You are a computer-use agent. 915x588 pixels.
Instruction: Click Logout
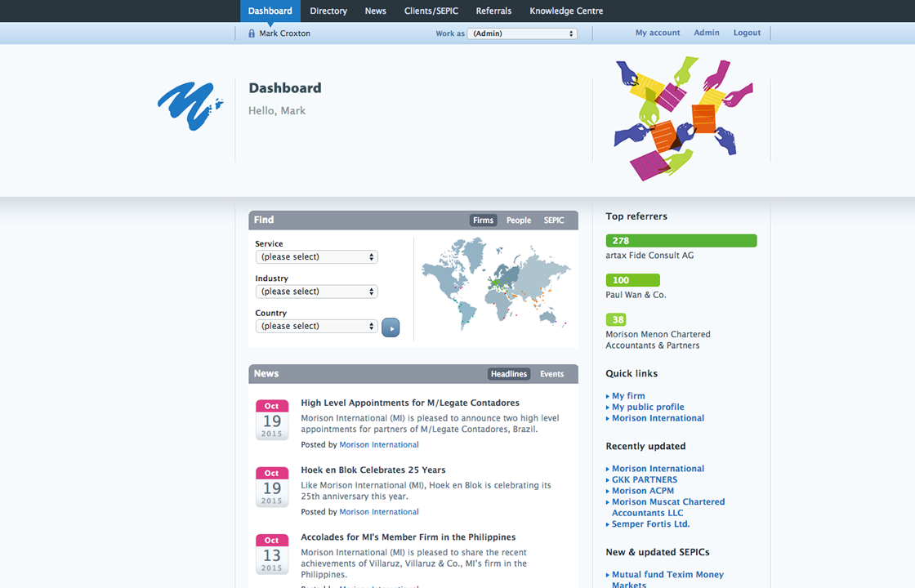tap(747, 33)
